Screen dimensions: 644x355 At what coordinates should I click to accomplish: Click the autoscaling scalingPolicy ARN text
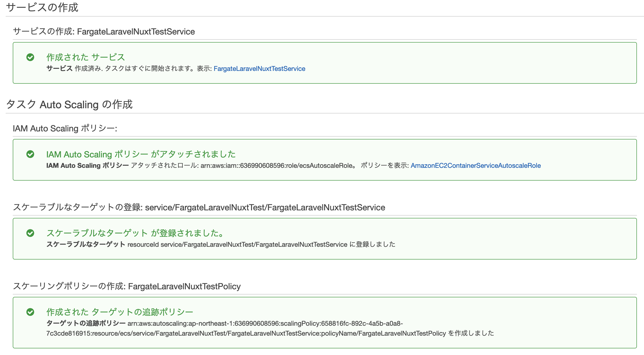point(265,324)
